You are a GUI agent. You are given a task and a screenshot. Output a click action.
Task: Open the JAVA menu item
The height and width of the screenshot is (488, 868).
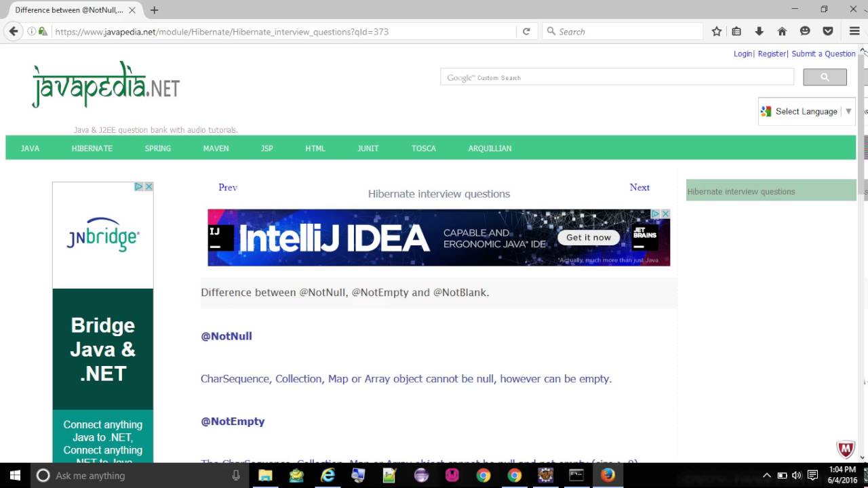pyautogui.click(x=30, y=148)
